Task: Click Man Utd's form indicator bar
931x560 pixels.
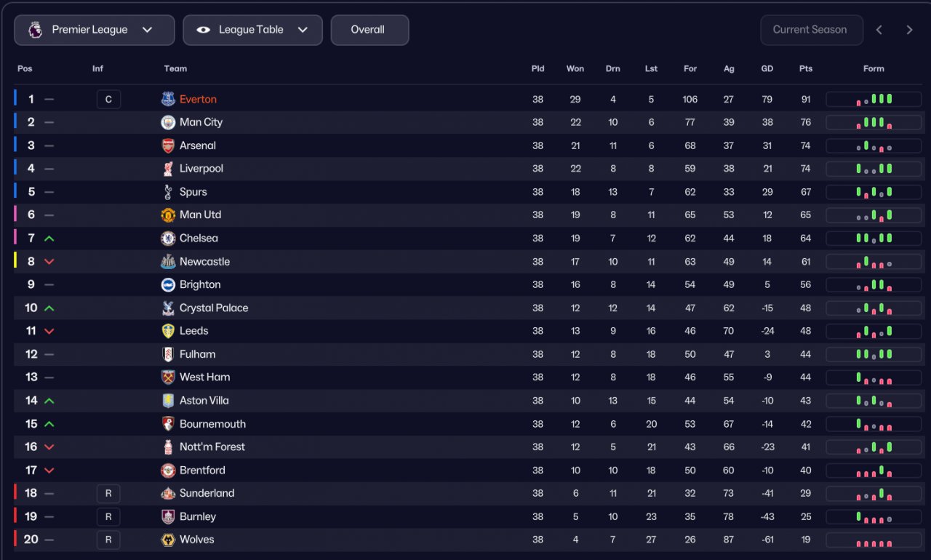Action: pyautogui.click(x=874, y=215)
